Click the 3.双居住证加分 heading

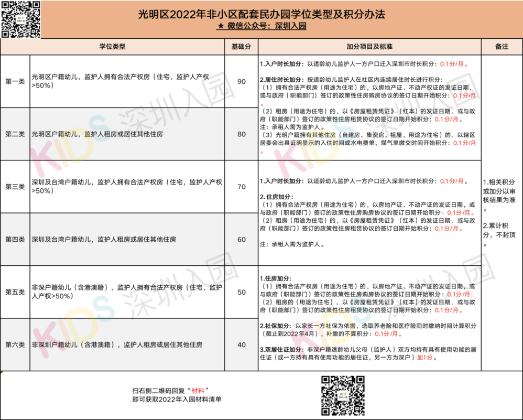click(x=281, y=350)
